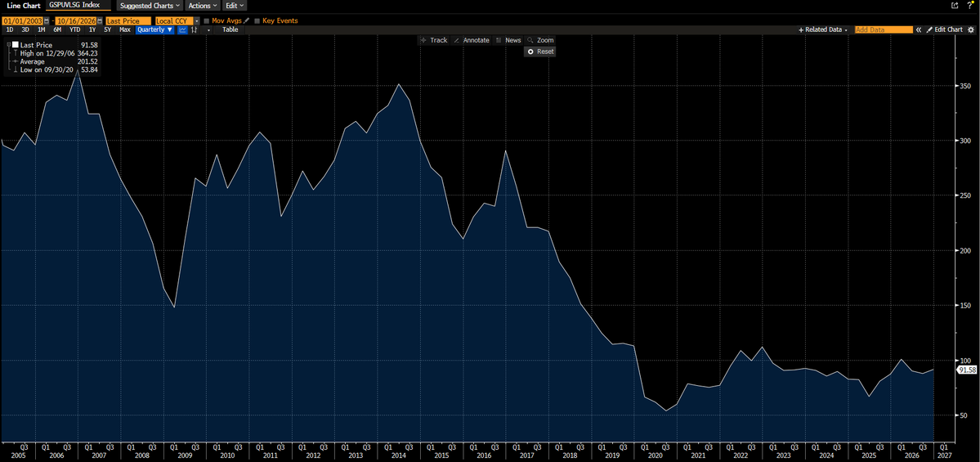Screen dimensions: 980x462
Task: Select the 6M time range
Action: (x=57, y=29)
